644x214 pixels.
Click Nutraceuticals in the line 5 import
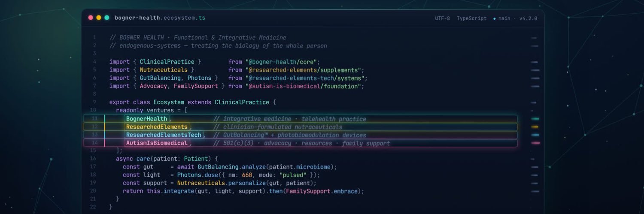[164, 70]
